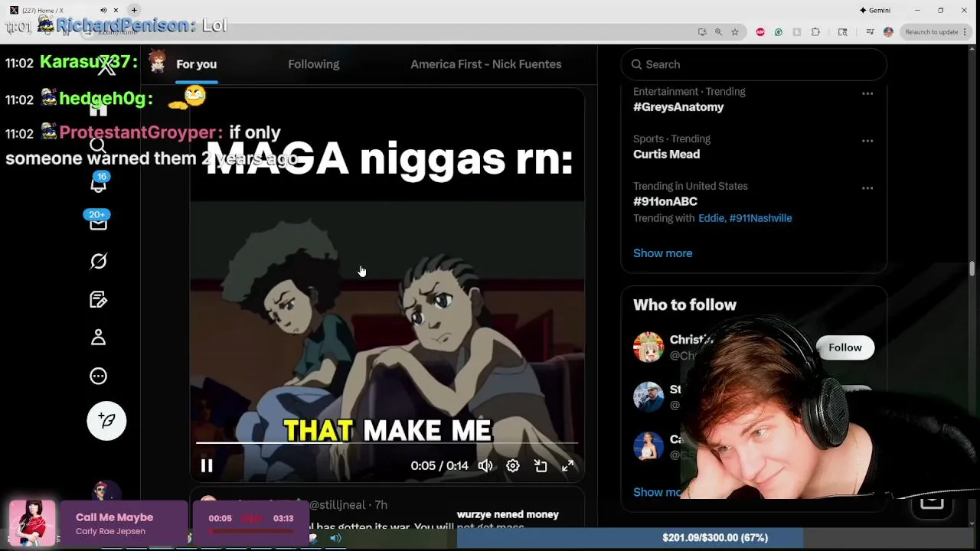Open messages envelope with 20+ badge
980x551 pixels.
point(98,222)
